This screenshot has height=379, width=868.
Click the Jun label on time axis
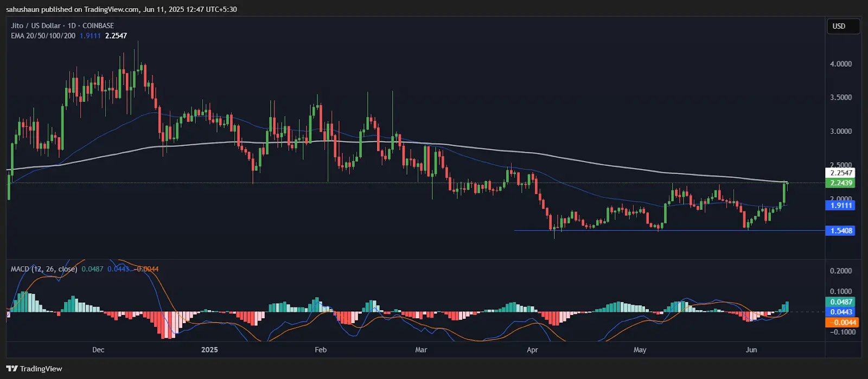point(751,350)
